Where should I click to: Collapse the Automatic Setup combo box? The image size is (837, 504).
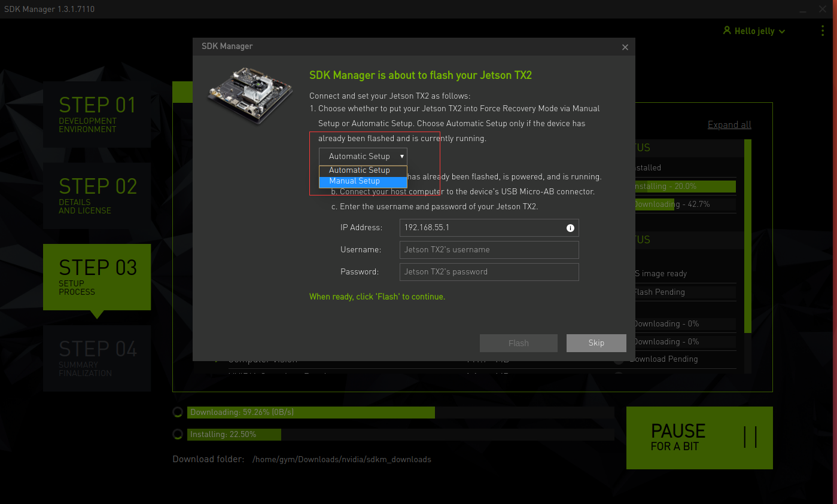[x=363, y=156]
